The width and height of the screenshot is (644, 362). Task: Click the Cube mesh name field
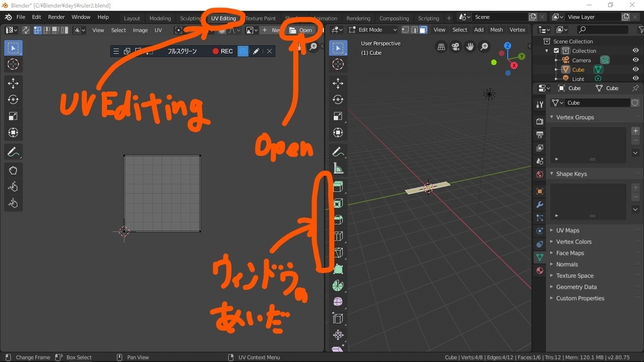click(x=597, y=103)
